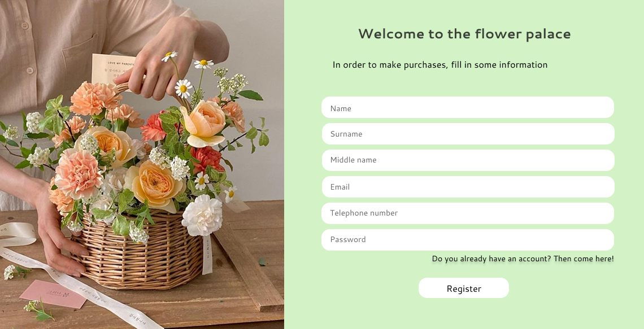Click the red carnation in the bouquet
The height and width of the screenshot is (329, 644).
click(206, 159)
